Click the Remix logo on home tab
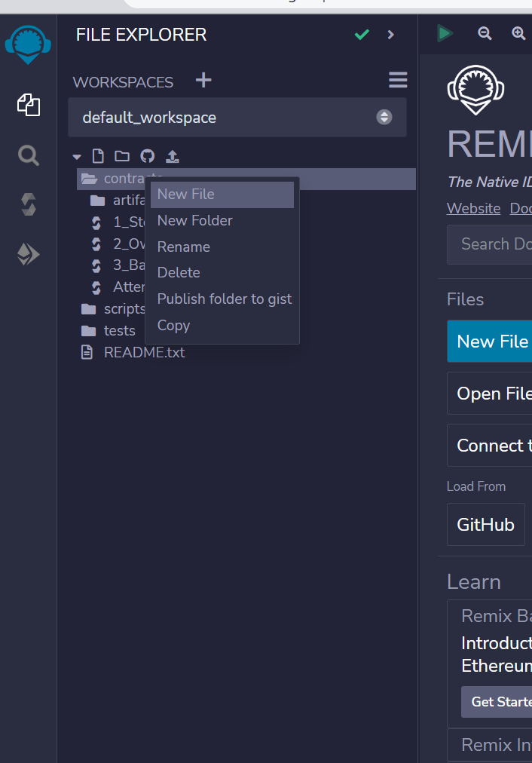The image size is (532, 763). coord(475,90)
